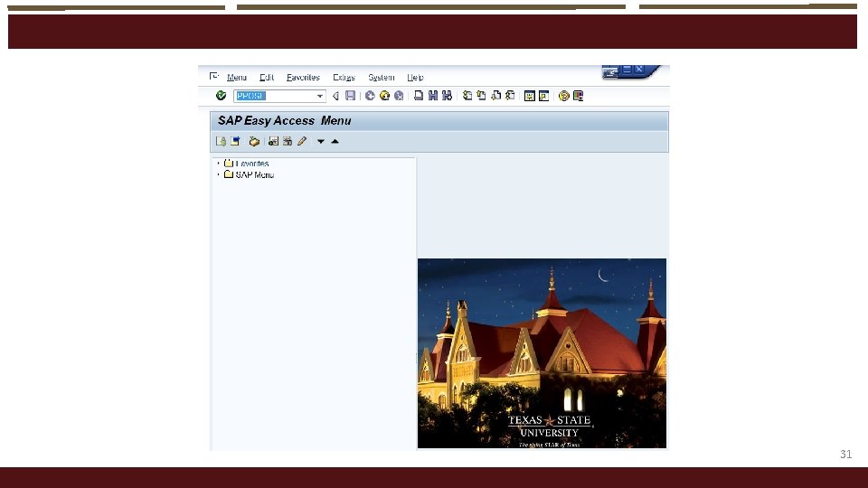Click the SAP menu toolbar icon
This screenshot has height=488, width=868.
click(x=235, y=141)
